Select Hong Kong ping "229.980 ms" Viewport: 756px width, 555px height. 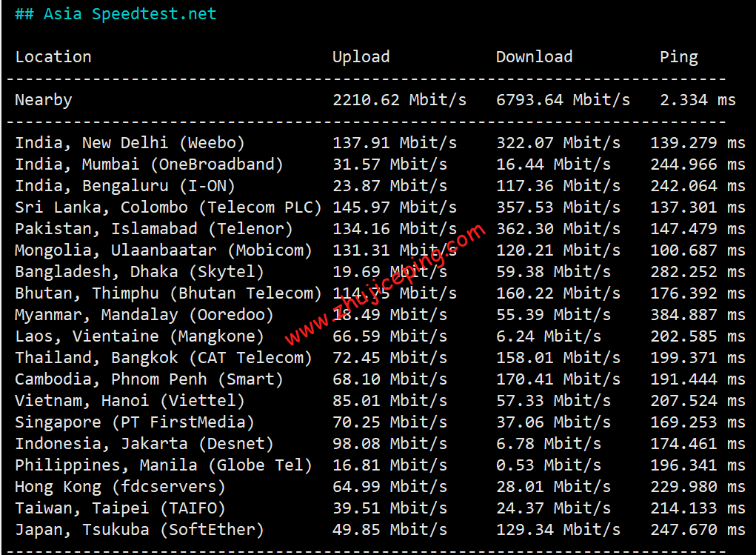[698, 487]
